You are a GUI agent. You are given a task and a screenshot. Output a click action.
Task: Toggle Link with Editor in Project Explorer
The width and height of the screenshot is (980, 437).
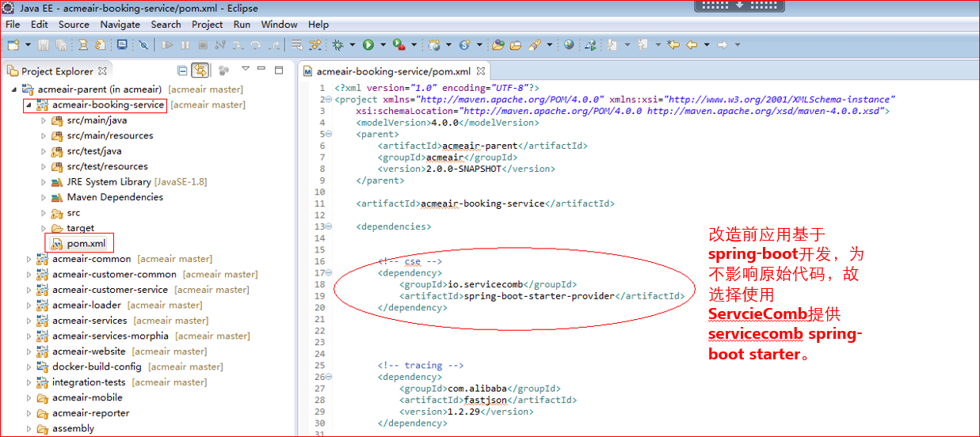(200, 70)
